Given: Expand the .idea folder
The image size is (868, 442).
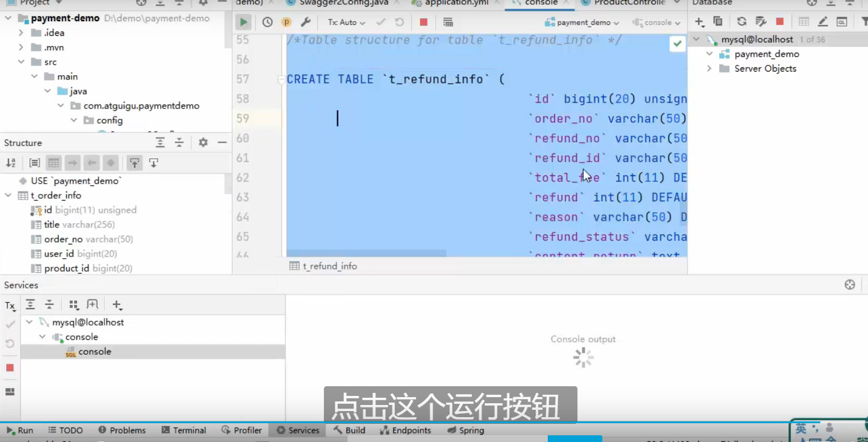Looking at the screenshot, I should click(21, 33).
